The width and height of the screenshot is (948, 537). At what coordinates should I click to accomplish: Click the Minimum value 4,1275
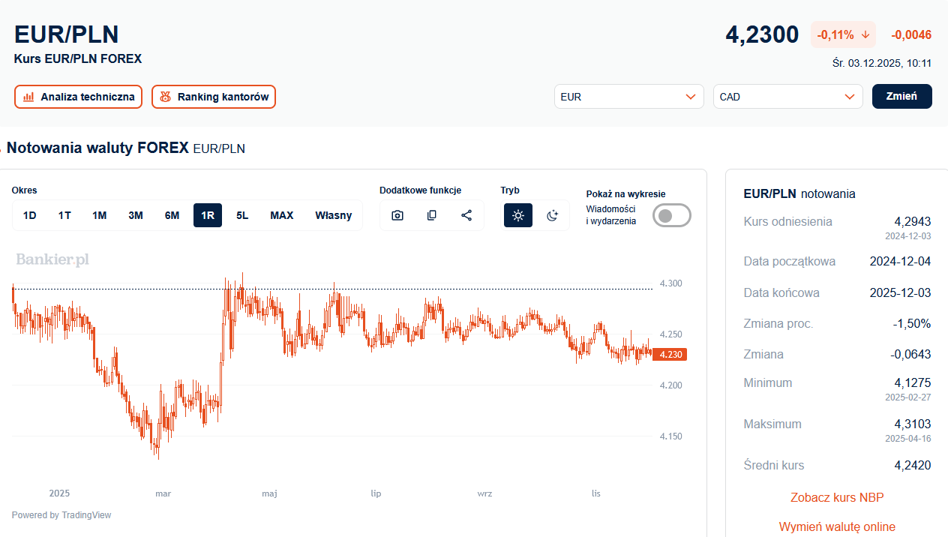pos(912,383)
